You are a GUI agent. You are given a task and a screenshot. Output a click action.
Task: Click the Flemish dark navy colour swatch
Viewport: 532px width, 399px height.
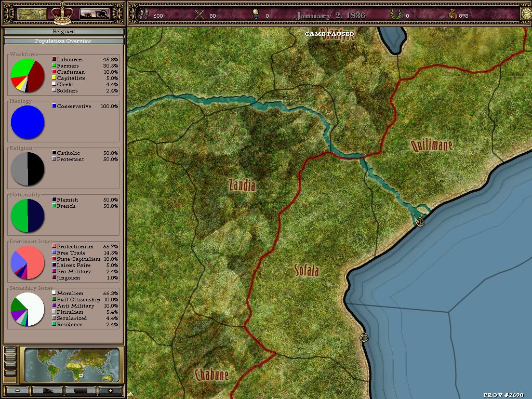tap(54, 199)
